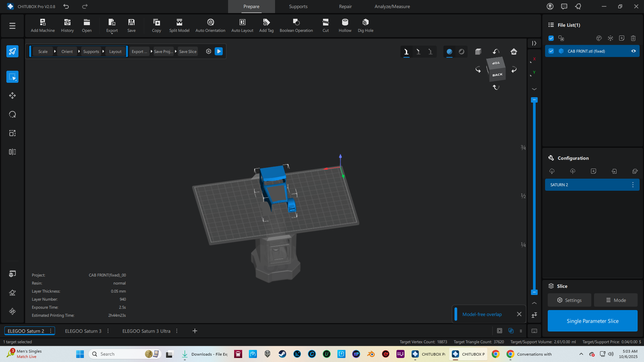The image size is (644, 362).
Task: Reset view with the home icon
Action: 514,52
